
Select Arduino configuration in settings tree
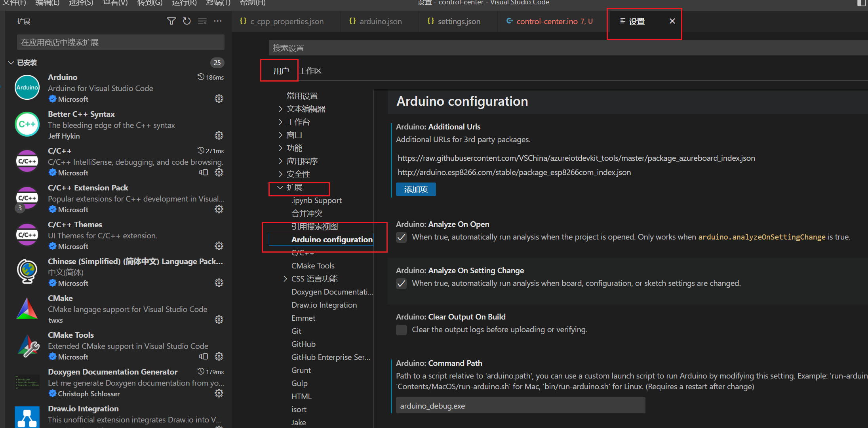tap(332, 240)
